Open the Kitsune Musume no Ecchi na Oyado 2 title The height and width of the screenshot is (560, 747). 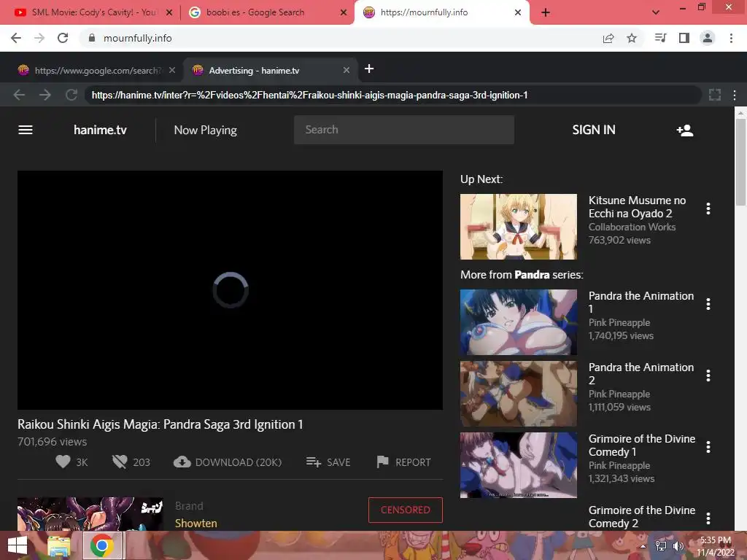tap(637, 206)
